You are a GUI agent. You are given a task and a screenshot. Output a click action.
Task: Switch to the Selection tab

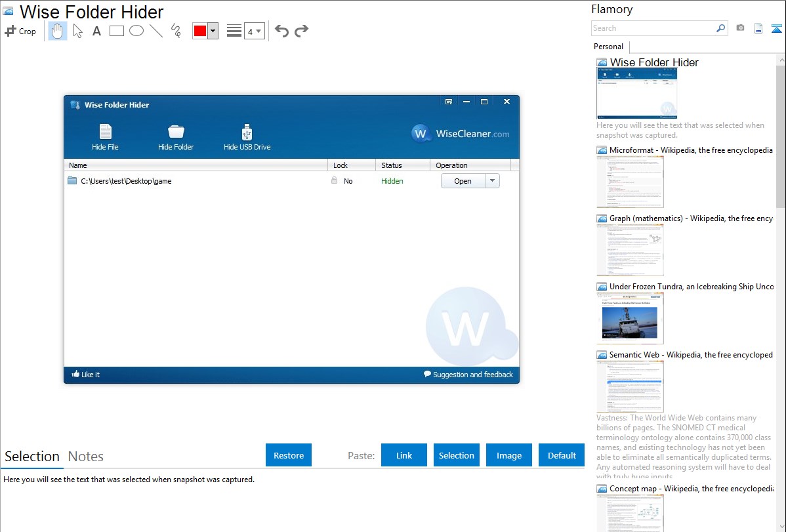[32, 457]
